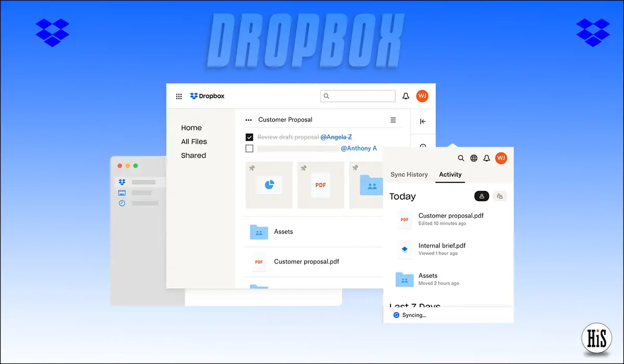Click the @Anthony A mention link
This screenshot has width=624, height=364.
[x=359, y=149]
